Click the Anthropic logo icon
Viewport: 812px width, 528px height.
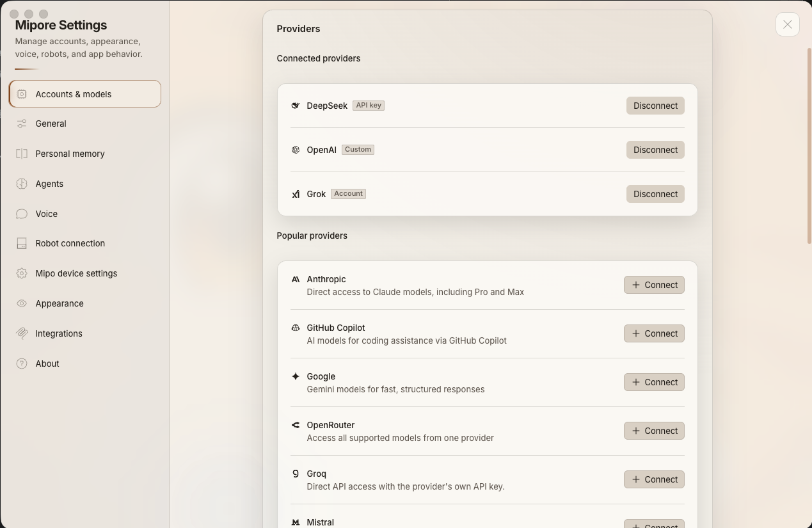[296, 279]
